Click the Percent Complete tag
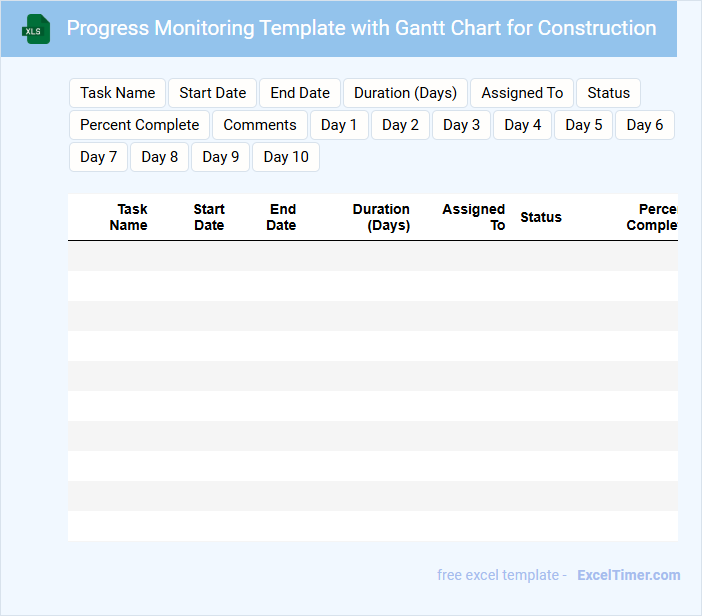The width and height of the screenshot is (702, 616). (140, 125)
